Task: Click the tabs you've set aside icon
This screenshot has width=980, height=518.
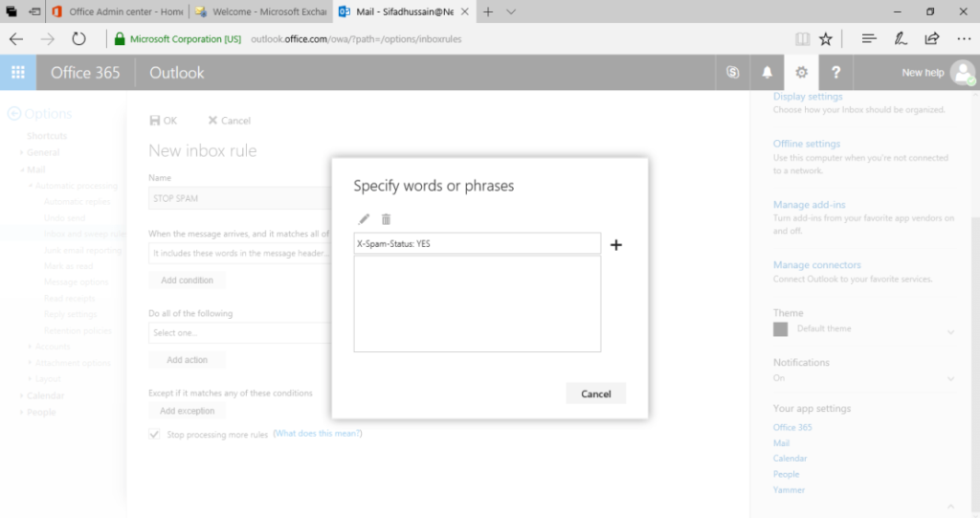Action: tap(11, 11)
